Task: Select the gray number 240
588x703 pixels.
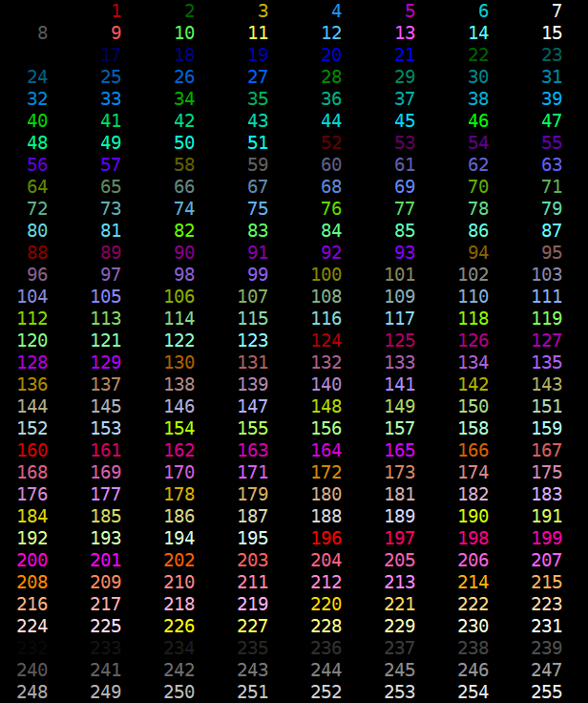Action: (32, 670)
